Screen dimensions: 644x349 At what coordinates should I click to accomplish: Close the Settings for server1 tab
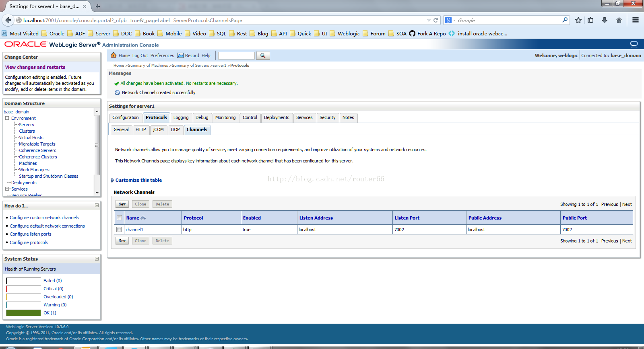85,6
